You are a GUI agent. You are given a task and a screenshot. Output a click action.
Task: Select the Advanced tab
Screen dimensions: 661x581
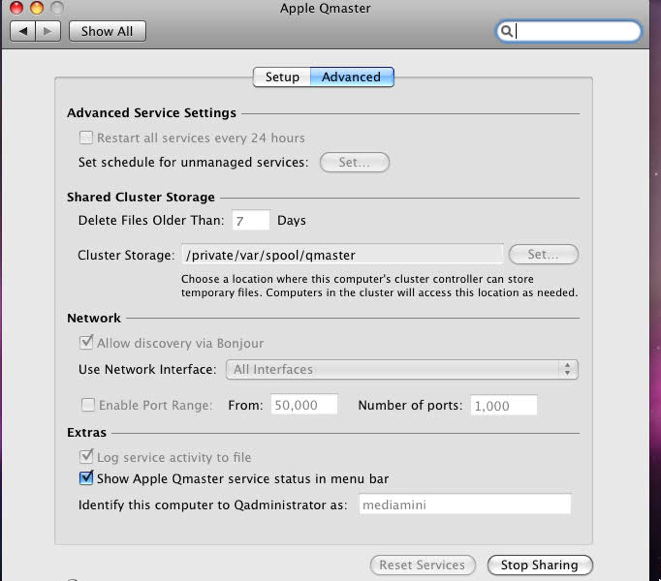[352, 77]
